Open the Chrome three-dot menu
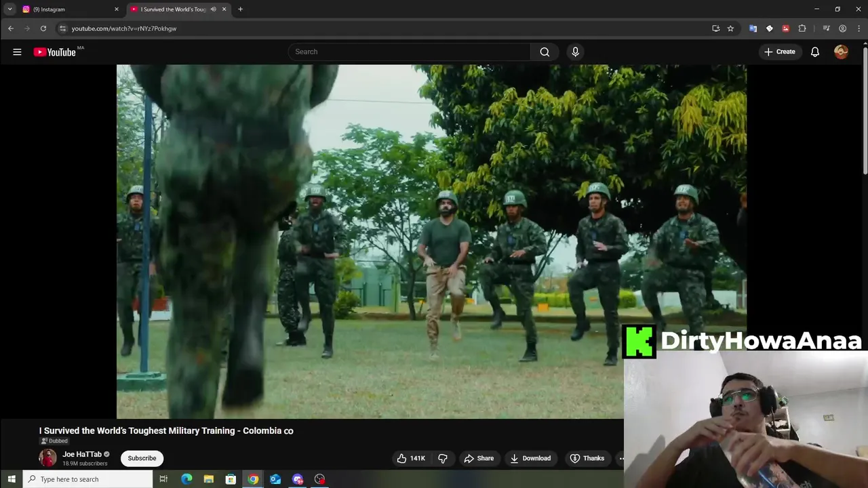This screenshot has height=488, width=868. click(859, 28)
